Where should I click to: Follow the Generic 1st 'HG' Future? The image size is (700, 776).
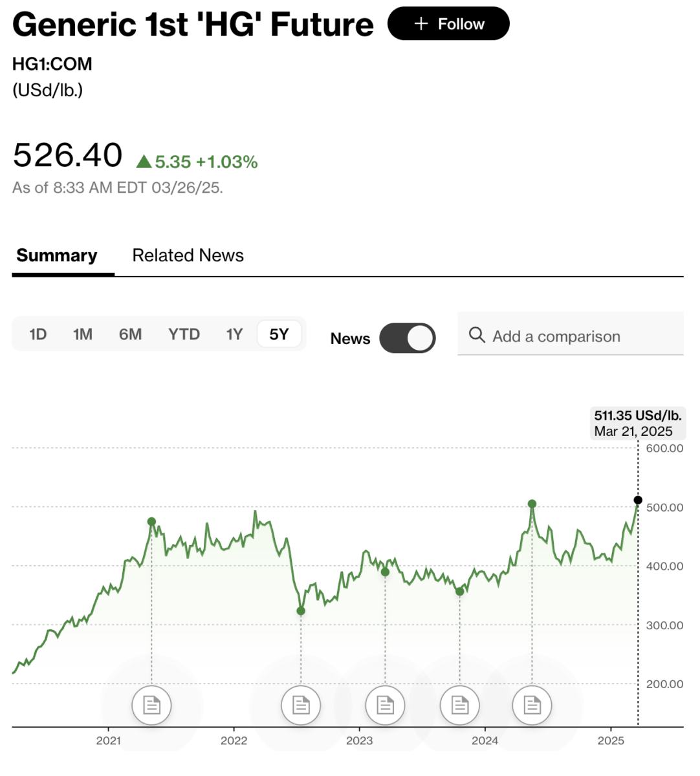[x=448, y=24]
